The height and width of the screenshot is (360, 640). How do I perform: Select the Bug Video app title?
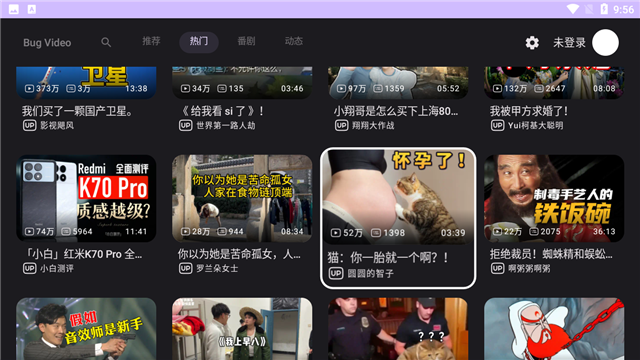[x=47, y=42]
